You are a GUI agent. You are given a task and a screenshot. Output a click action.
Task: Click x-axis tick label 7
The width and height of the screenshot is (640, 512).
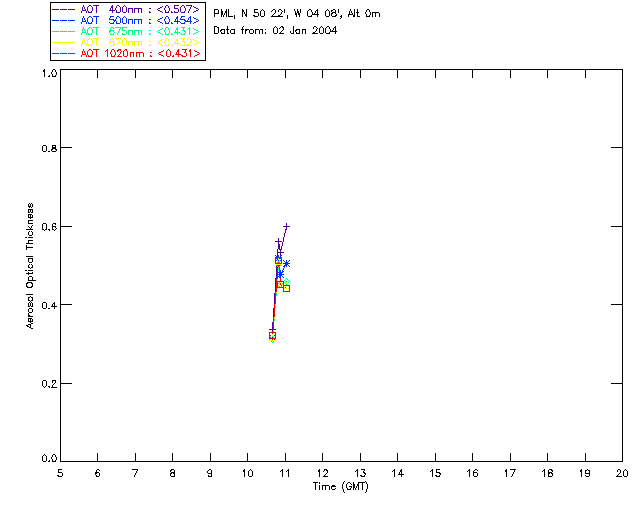pyautogui.click(x=135, y=473)
